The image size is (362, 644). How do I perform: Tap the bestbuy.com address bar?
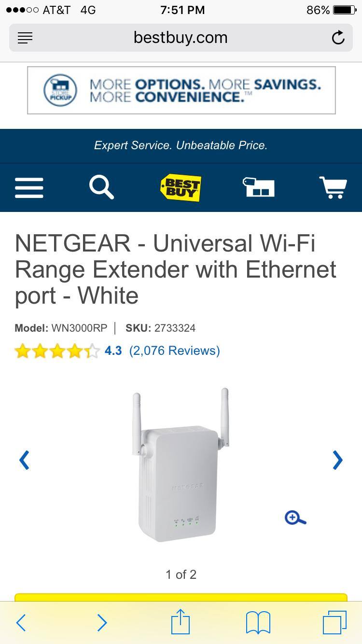(181, 38)
